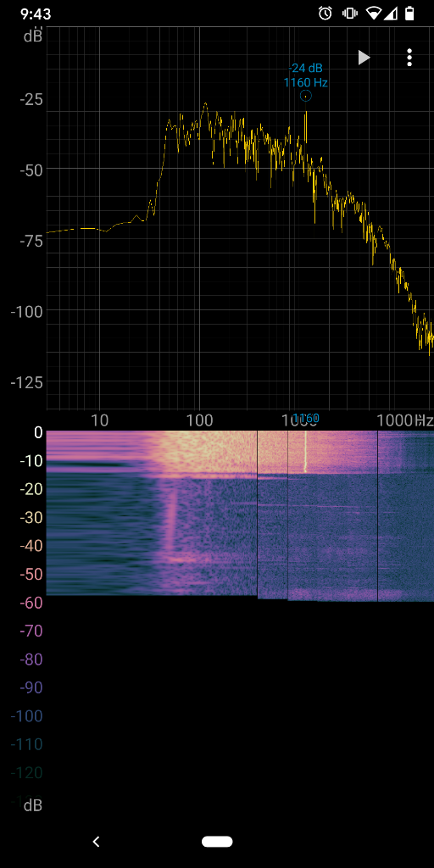
Task: Tap the bright 1160 Hz line in spectrogram
Action: [x=305, y=451]
